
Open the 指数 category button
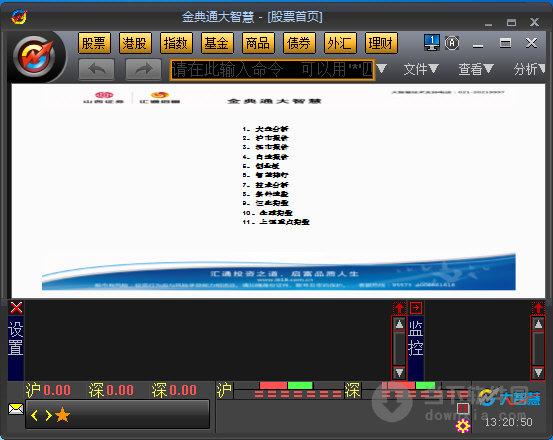click(x=176, y=43)
